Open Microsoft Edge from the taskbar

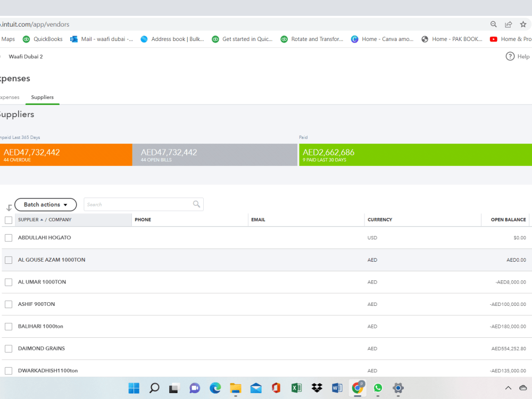point(215,388)
